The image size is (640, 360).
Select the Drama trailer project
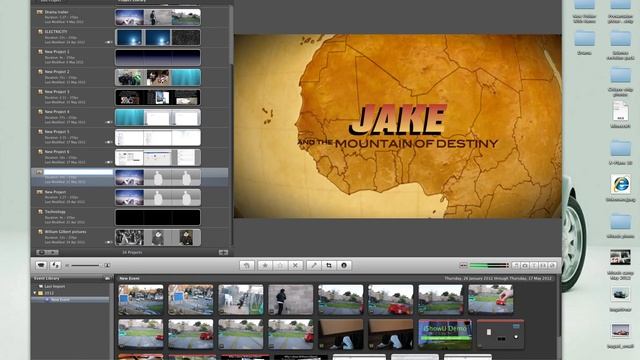coord(129,17)
